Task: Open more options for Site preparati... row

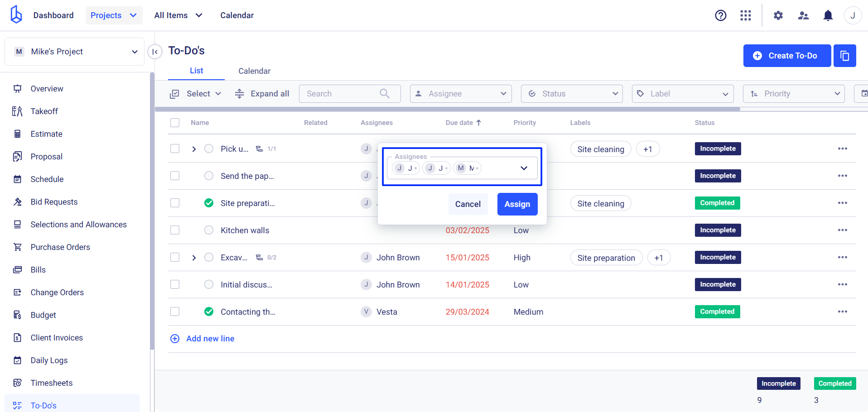Action: click(x=842, y=203)
